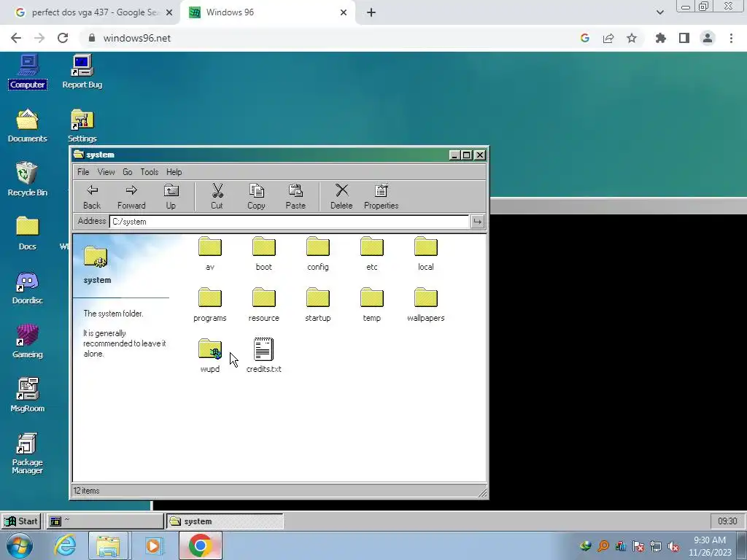Maximize the system explorer window
The width and height of the screenshot is (747, 560).
click(x=467, y=155)
